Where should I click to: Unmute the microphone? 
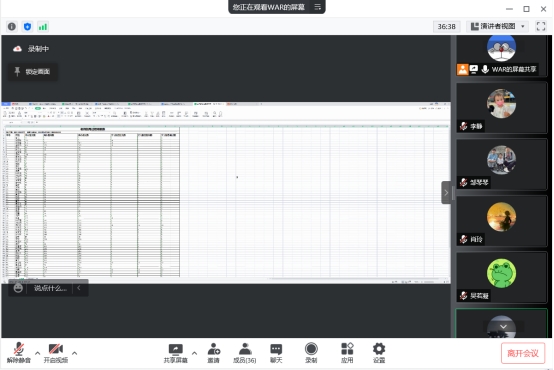tap(19, 353)
